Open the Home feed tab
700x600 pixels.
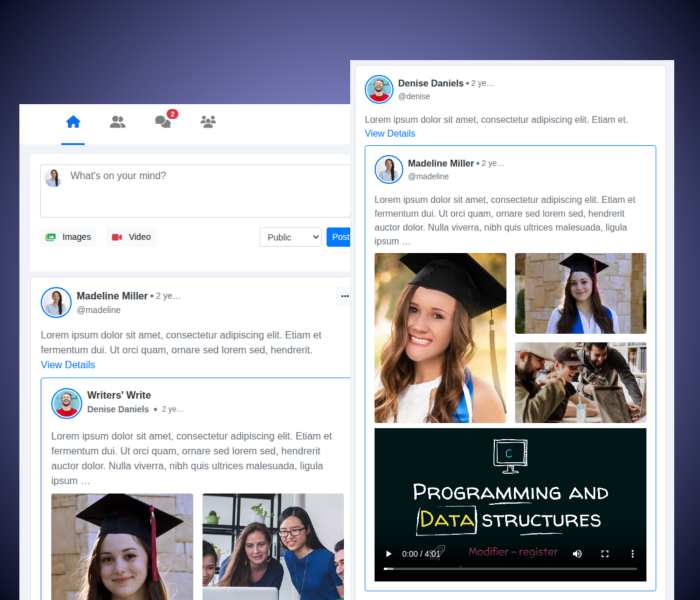coord(73,122)
